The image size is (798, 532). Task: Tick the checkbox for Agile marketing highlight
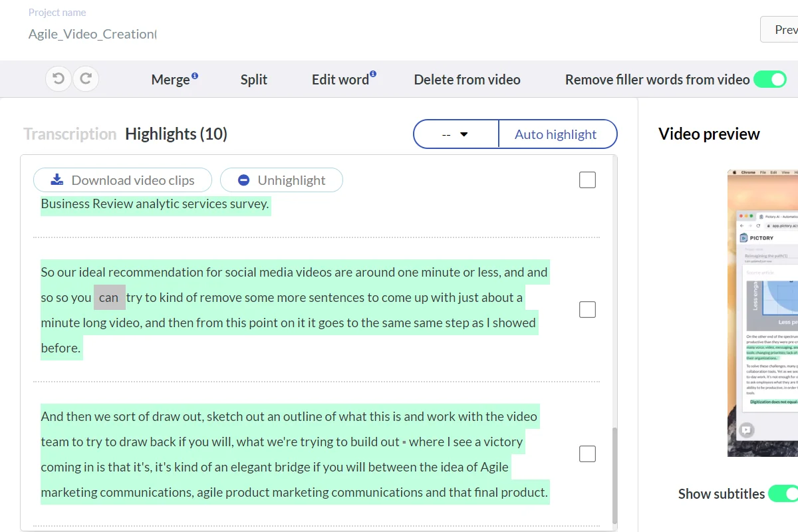587,454
